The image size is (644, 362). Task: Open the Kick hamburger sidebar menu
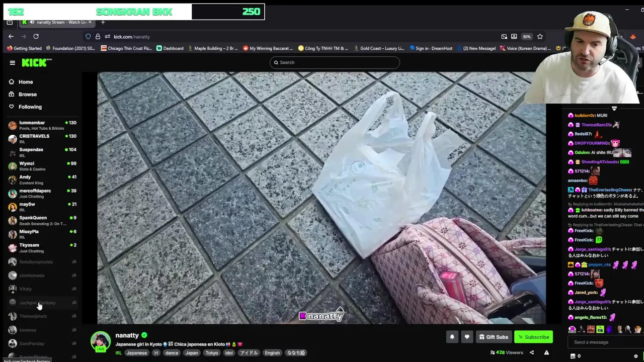coord(12,62)
